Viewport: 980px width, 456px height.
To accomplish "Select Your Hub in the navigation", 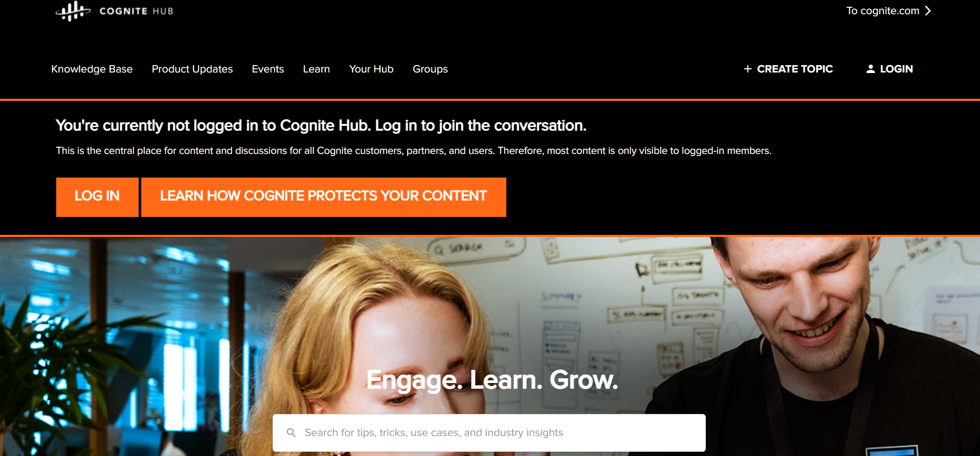I will pos(371,69).
